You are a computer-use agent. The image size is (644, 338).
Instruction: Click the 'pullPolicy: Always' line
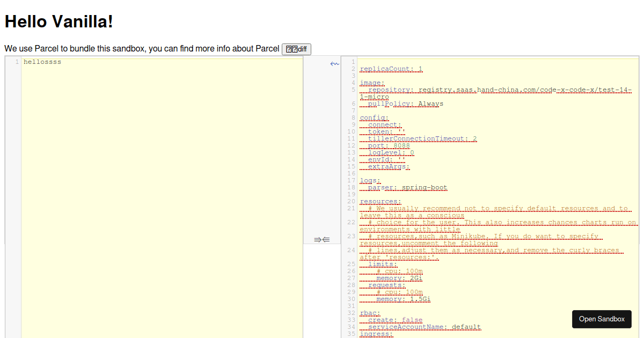[x=406, y=104]
